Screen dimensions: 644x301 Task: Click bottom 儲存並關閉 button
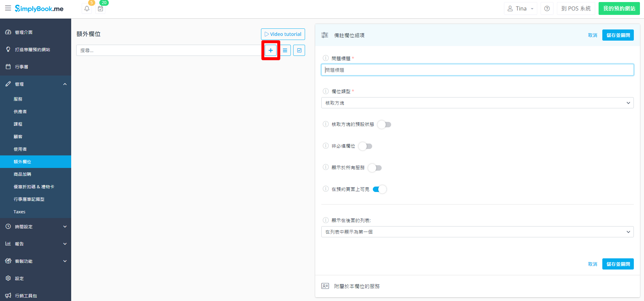(618, 264)
